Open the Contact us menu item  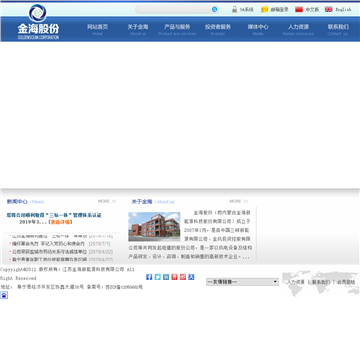pos(338,29)
